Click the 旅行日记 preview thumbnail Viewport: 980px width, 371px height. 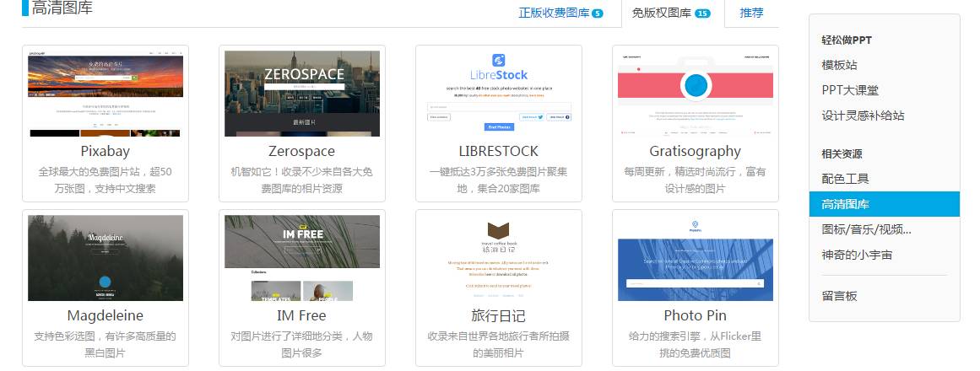click(x=499, y=258)
